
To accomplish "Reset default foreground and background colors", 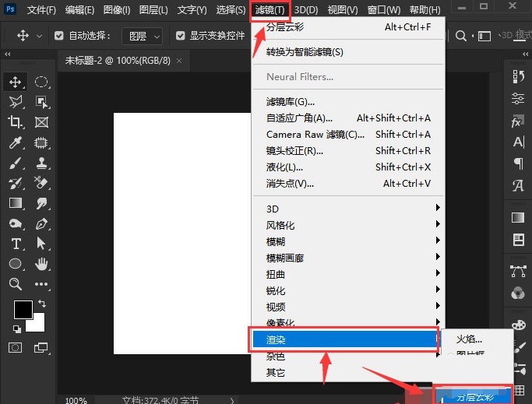I will point(16,328).
